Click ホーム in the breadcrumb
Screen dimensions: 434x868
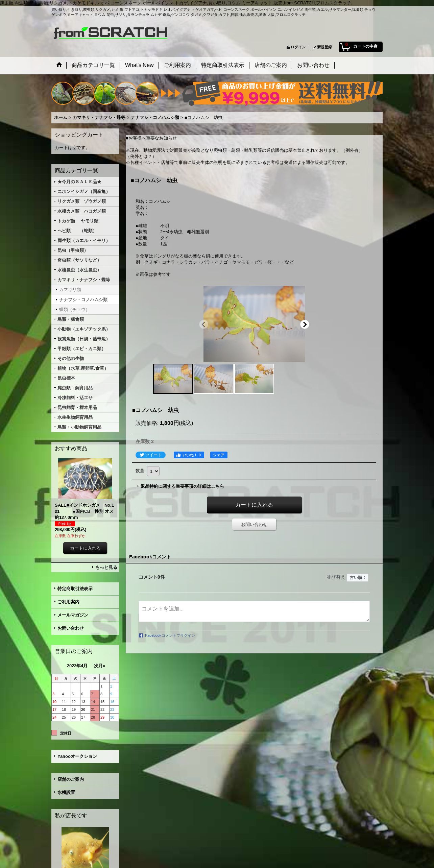[x=61, y=118]
